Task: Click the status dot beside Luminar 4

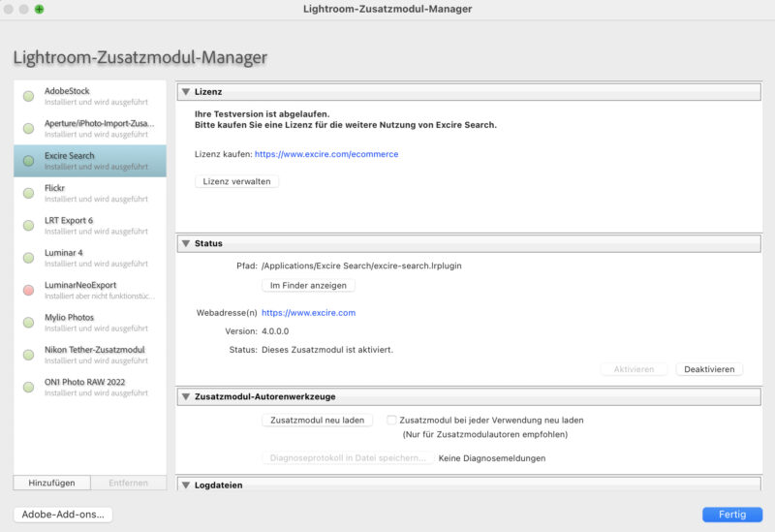Action: coord(29,258)
